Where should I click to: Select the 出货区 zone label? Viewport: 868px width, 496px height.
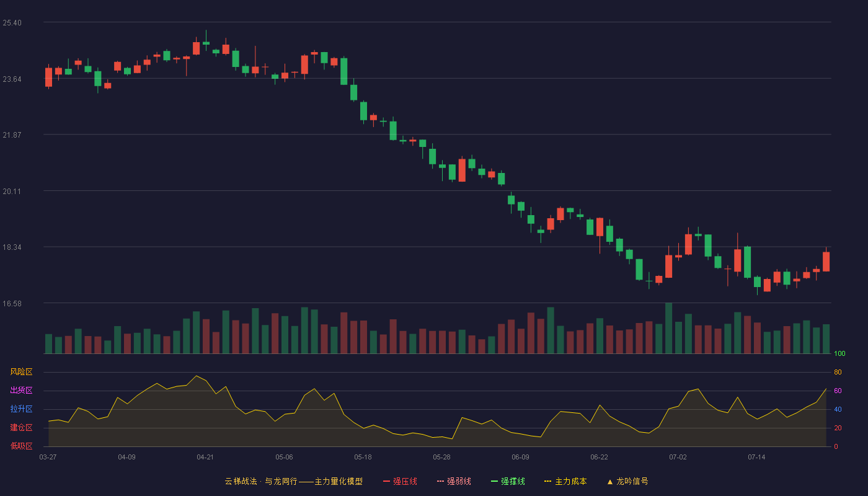coord(21,391)
